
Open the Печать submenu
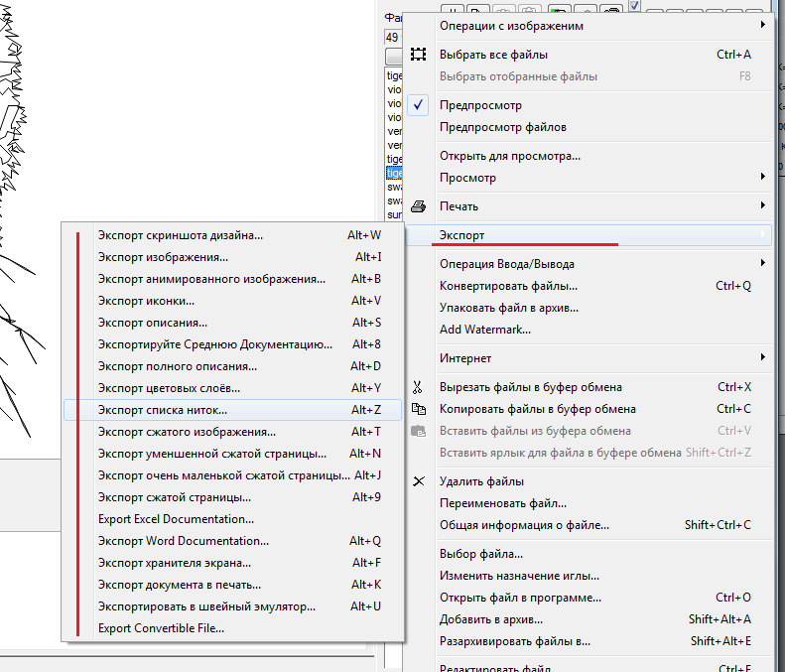pos(589,206)
